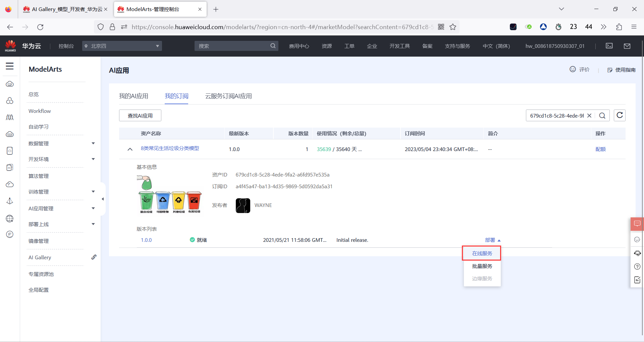Open 总览 in the sidebar
This screenshot has width=644, height=342.
[x=34, y=94]
